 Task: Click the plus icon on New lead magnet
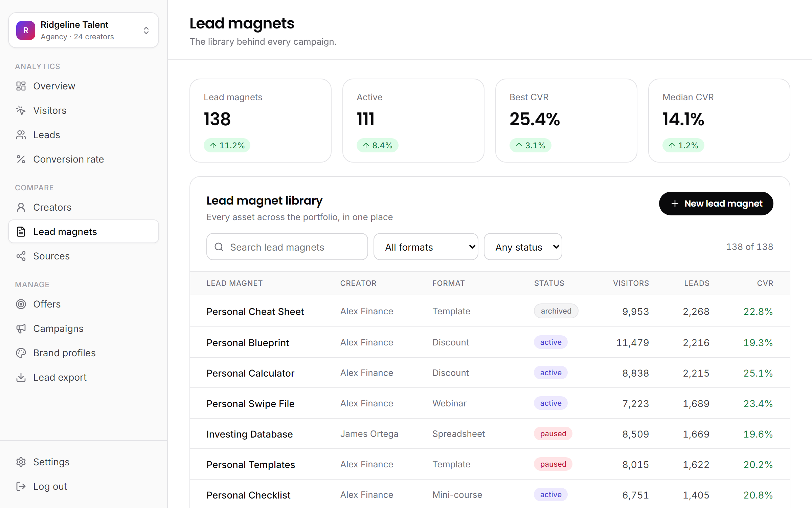click(675, 204)
